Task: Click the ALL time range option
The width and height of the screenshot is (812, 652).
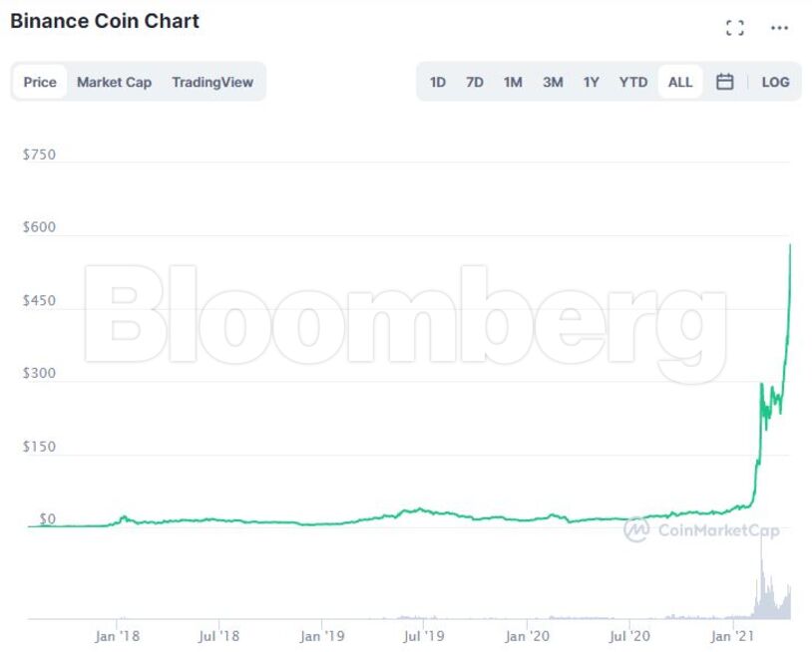Action: [x=679, y=82]
